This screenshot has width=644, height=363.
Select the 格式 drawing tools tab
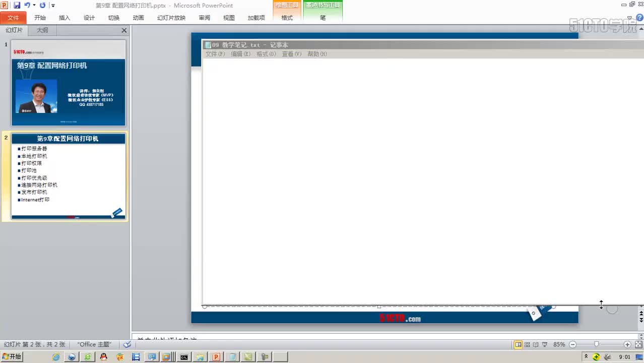tap(287, 18)
